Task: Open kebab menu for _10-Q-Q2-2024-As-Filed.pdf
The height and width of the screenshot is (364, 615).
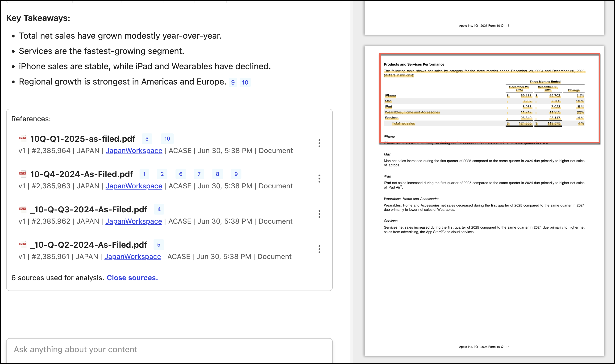Action: [319, 249]
